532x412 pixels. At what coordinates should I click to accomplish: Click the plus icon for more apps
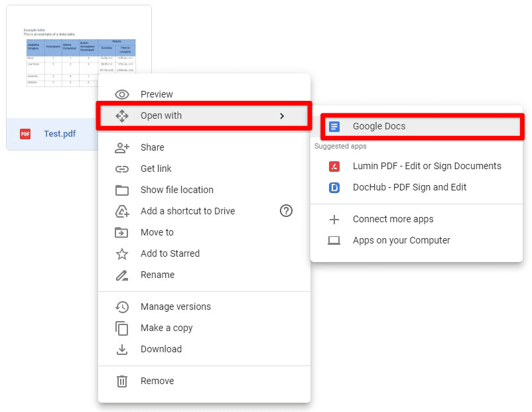(x=334, y=220)
